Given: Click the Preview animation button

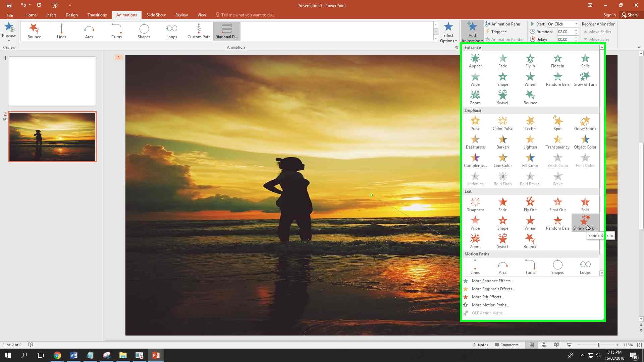Looking at the screenshot, I should click(x=9, y=32).
